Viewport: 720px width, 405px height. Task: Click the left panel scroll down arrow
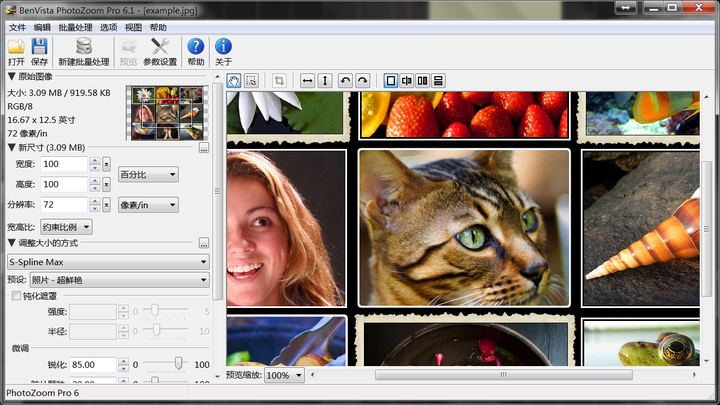[218, 377]
